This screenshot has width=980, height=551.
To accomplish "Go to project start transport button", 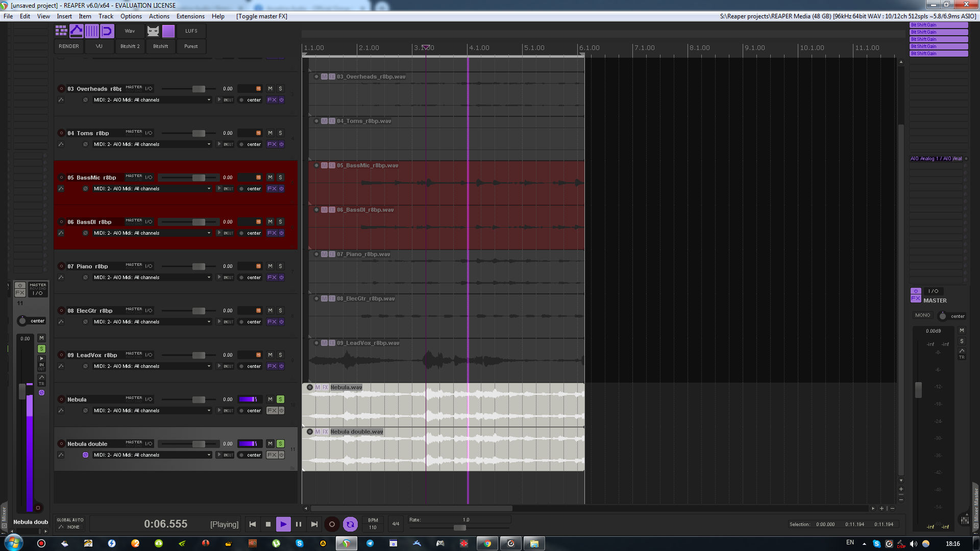I will point(253,524).
